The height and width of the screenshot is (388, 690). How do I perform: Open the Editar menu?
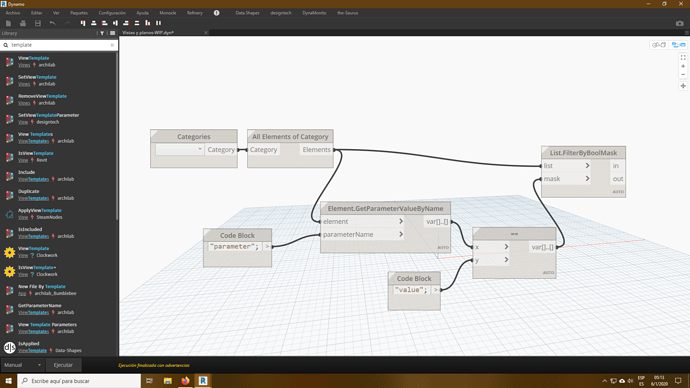[37, 13]
